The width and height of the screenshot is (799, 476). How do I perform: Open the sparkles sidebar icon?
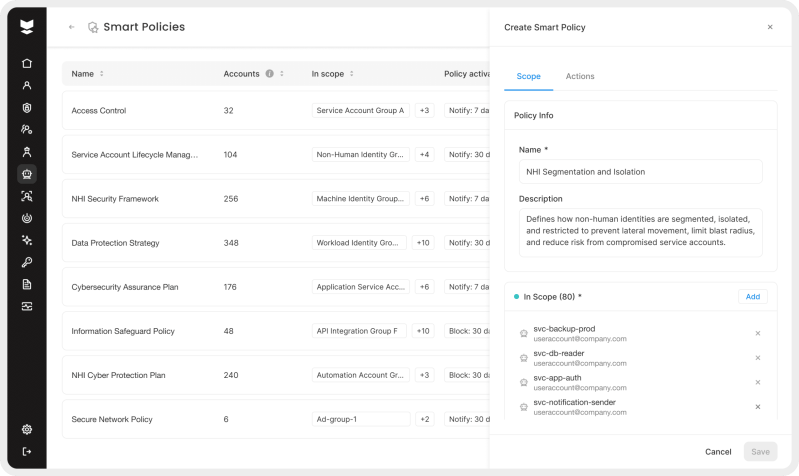pos(27,240)
